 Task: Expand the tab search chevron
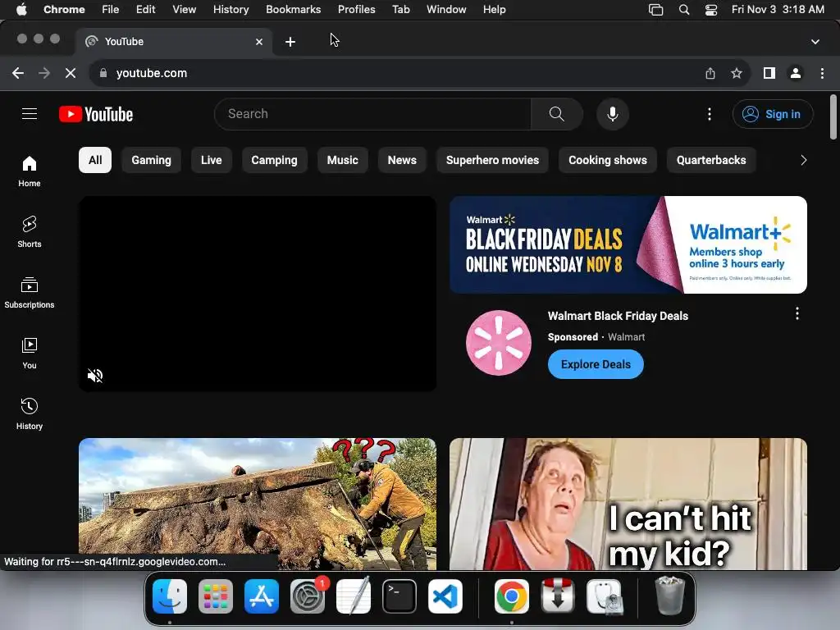coord(815,42)
